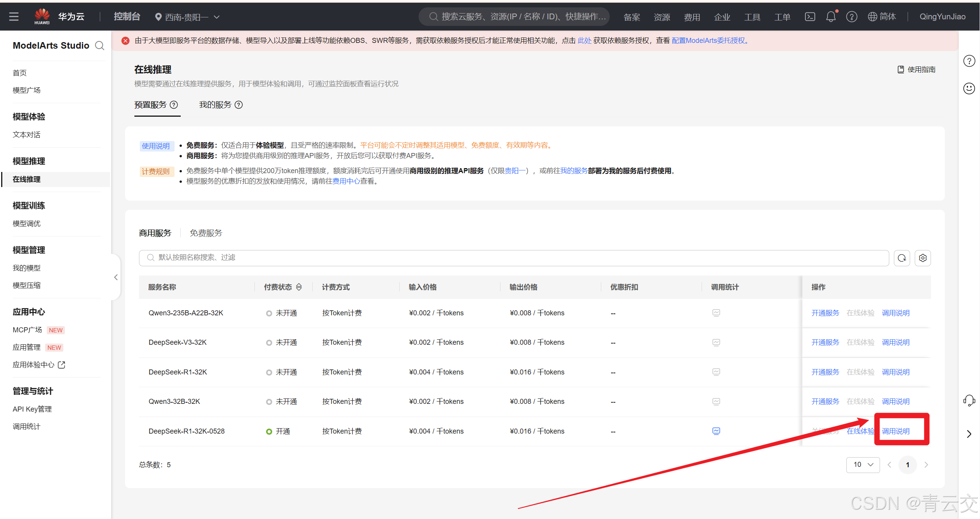
Task: Switch to 预置服务 tab
Action: [x=150, y=105]
